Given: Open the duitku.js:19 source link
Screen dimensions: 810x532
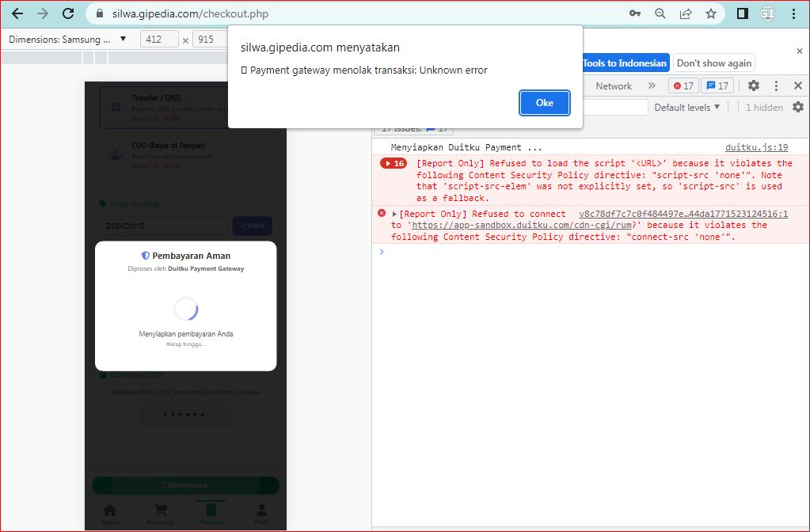Looking at the screenshot, I should click(756, 147).
